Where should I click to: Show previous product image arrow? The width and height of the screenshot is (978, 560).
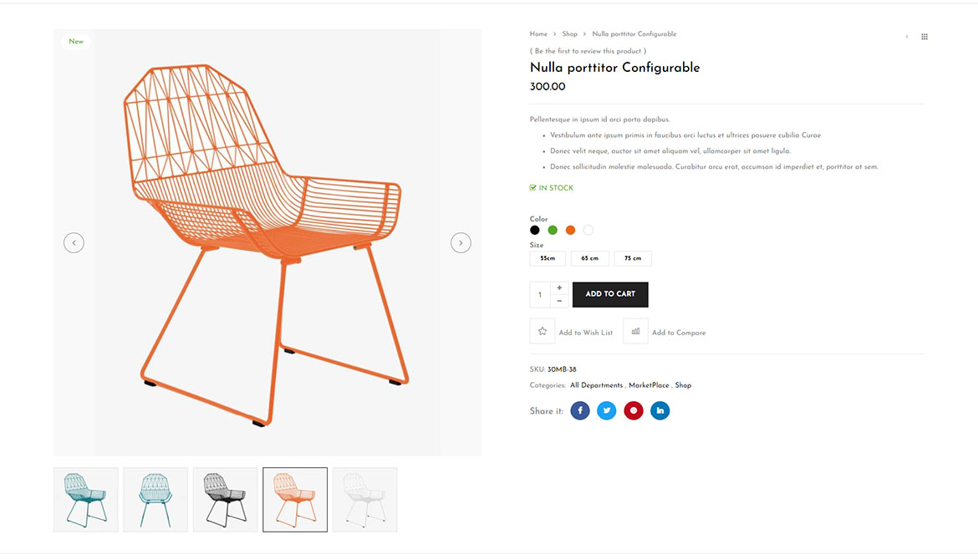(x=74, y=242)
